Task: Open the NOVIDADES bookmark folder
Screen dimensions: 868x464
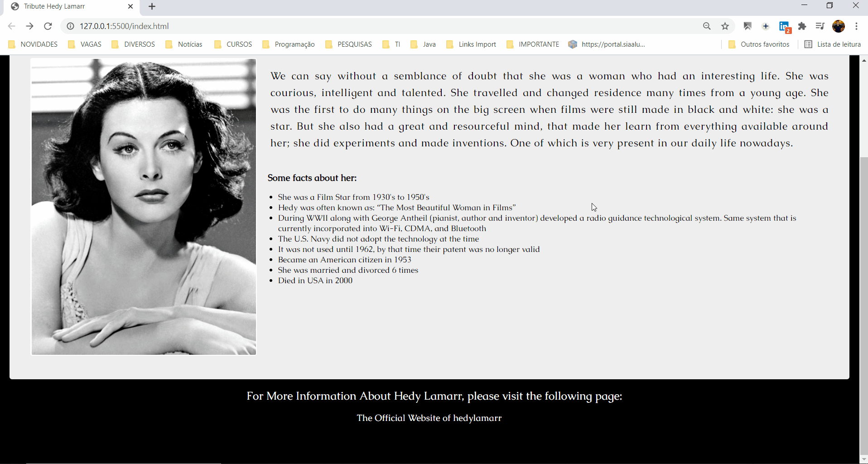Action: [x=34, y=44]
